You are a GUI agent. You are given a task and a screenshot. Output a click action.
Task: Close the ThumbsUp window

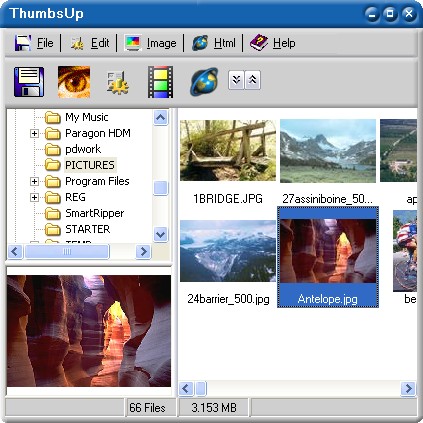(x=409, y=14)
